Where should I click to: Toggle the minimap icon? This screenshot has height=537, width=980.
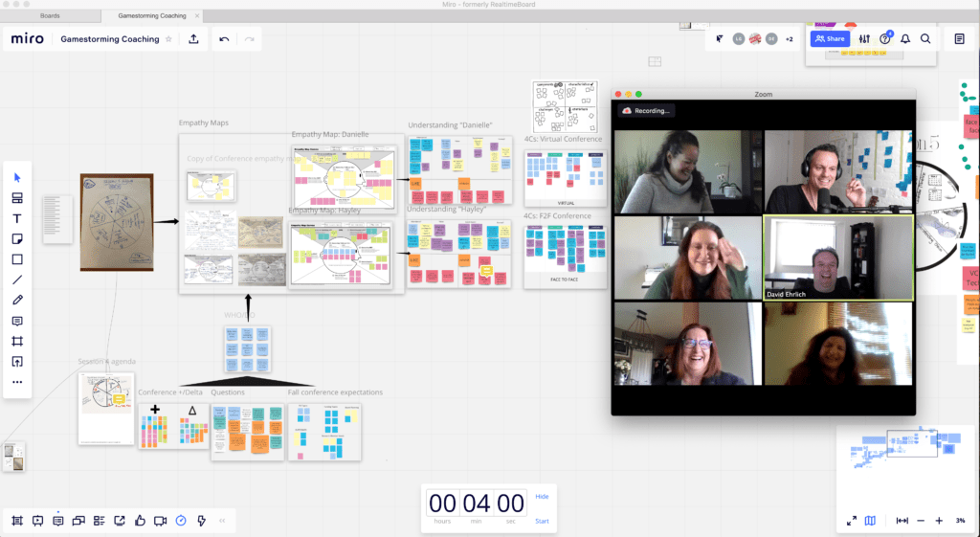click(870, 521)
